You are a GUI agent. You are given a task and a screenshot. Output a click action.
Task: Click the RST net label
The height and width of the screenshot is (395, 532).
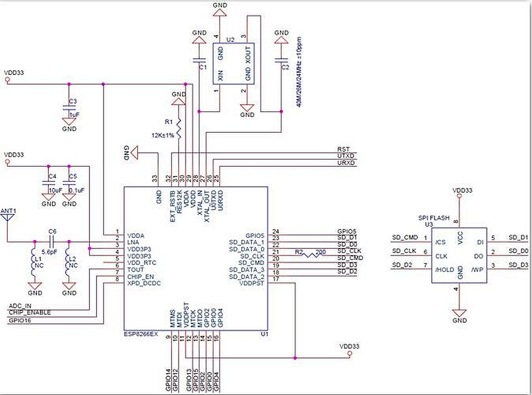click(343, 149)
